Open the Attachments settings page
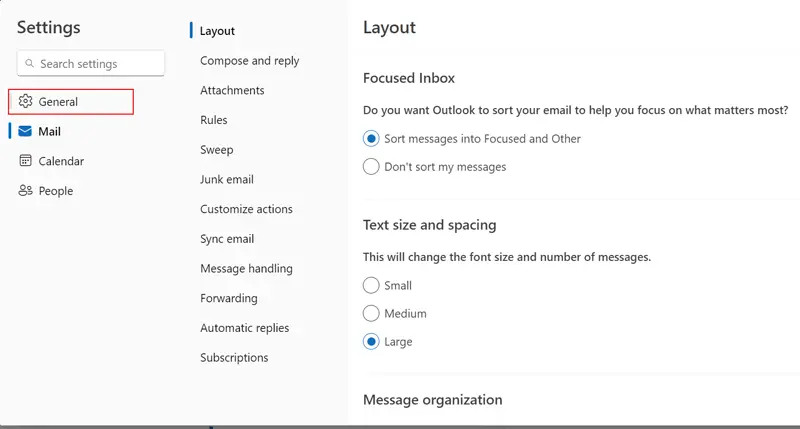Viewport: 800px width, 429px height. click(232, 90)
